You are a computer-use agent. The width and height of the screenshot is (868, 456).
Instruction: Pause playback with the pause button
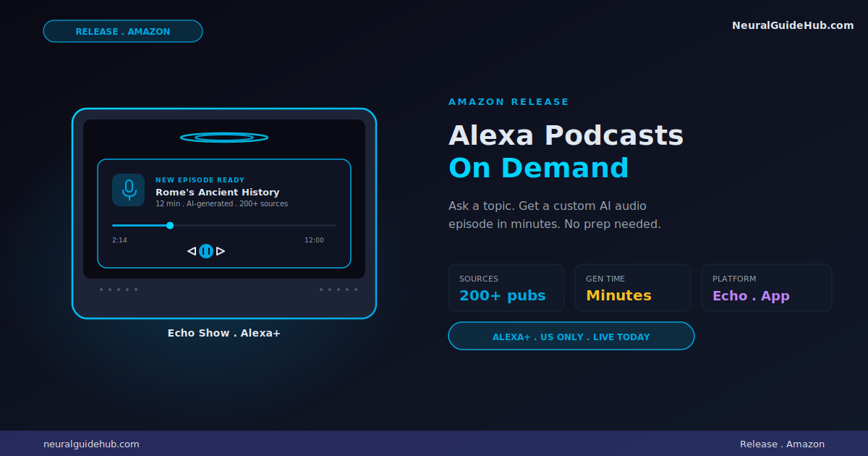[x=206, y=251]
